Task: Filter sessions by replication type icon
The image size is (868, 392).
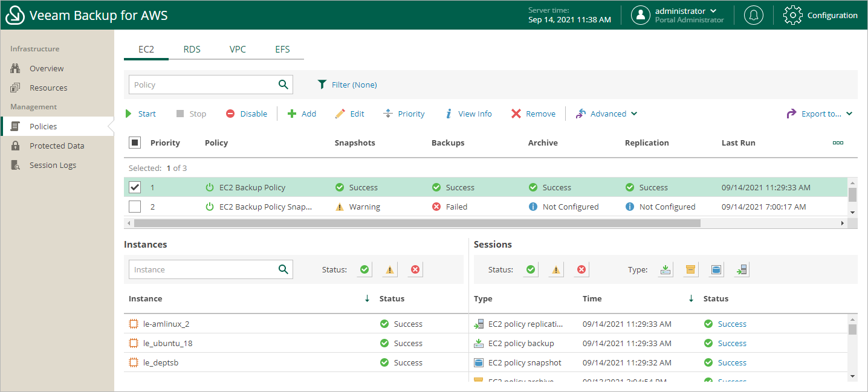Action: click(x=742, y=269)
